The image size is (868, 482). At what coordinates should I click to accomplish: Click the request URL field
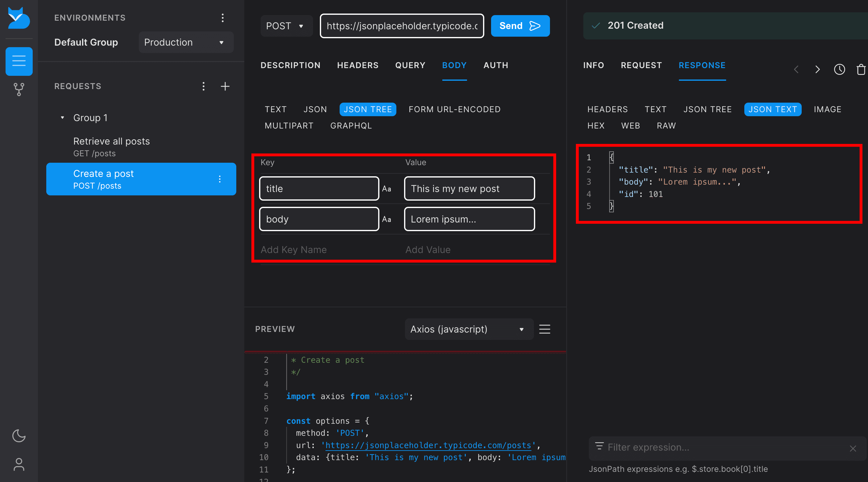tap(402, 26)
